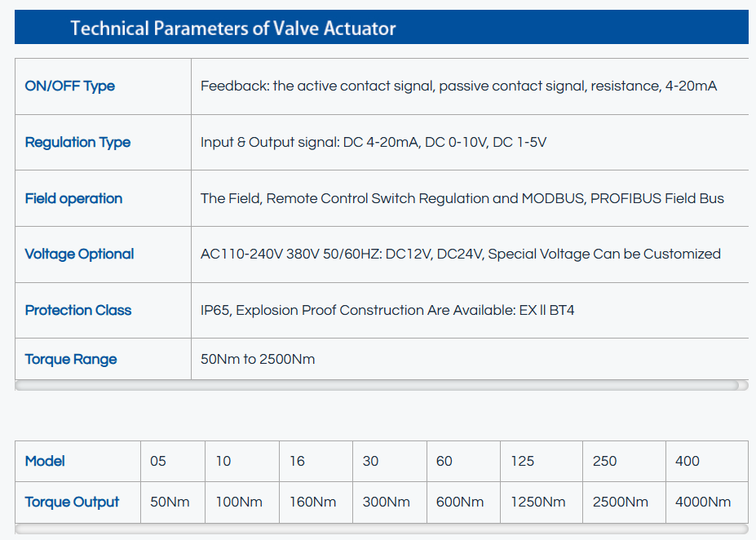This screenshot has height=540, width=756.
Task: Click the Model row header cell
Action: coord(45,461)
